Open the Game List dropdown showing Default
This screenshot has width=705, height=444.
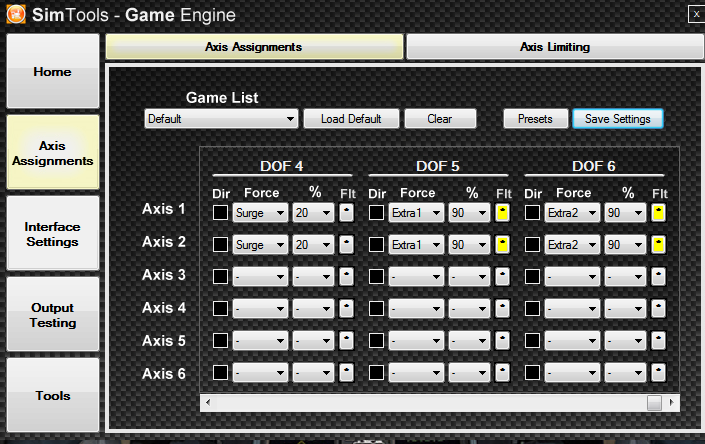[x=221, y=119]
